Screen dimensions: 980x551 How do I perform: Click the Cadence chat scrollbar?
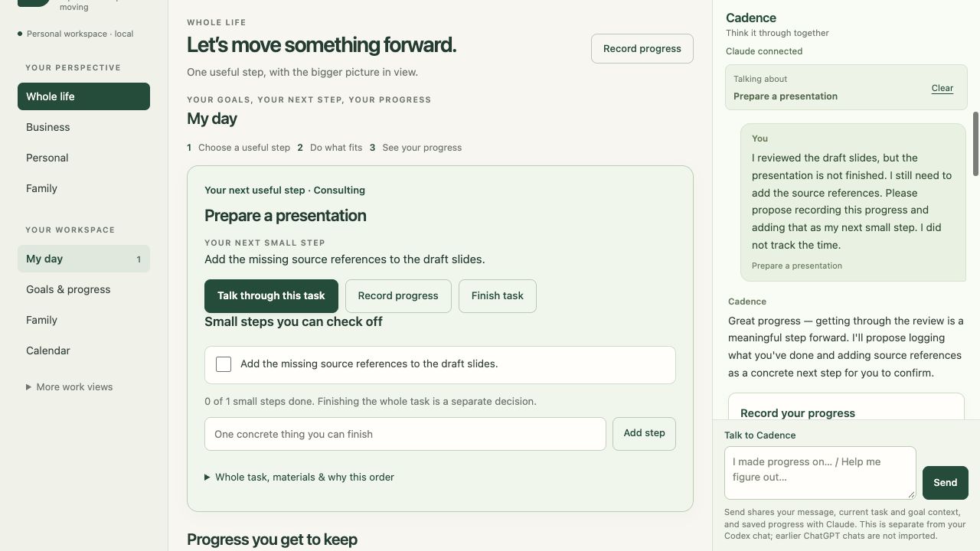coord(975,144)
